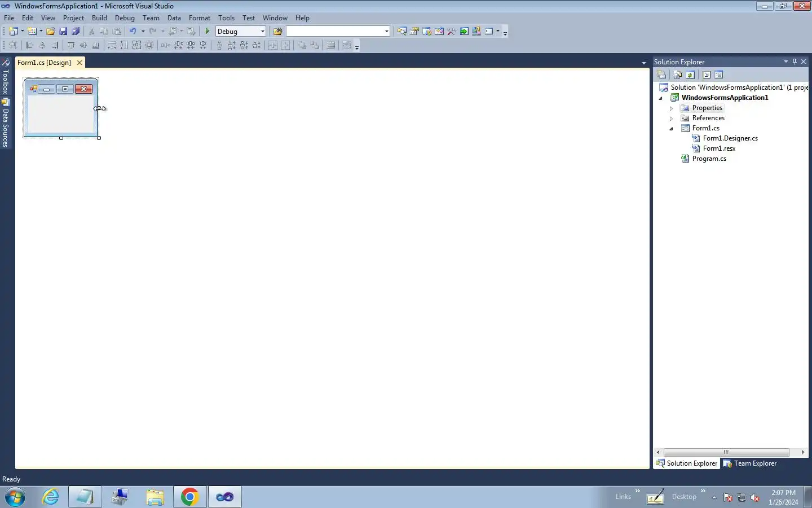The image size is (812, 508).
Task: Click the Align Tops layout icon
Action: pyautogui.click(x=71, y=45)
